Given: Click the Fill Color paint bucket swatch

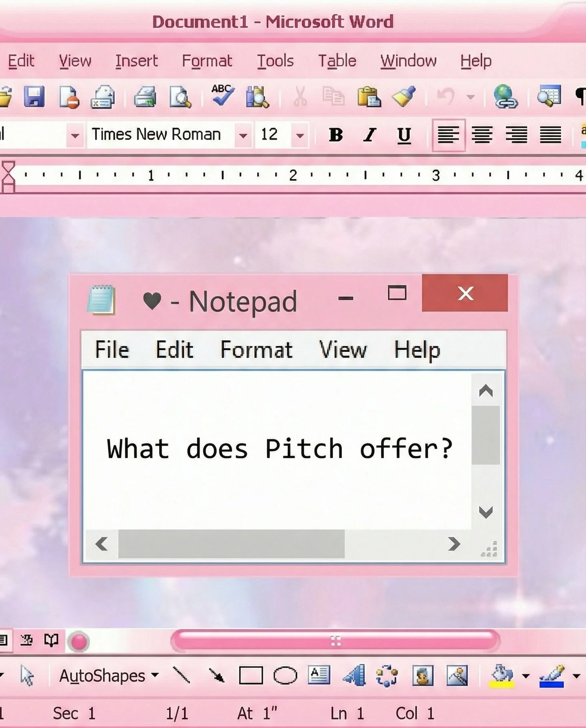Looking at the screenshot, I should click(503, 676).
